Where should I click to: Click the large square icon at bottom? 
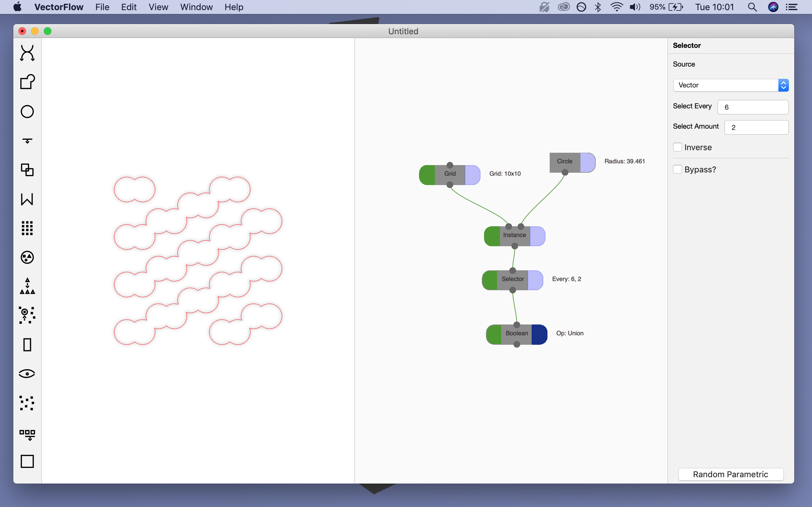pos(27,461)
